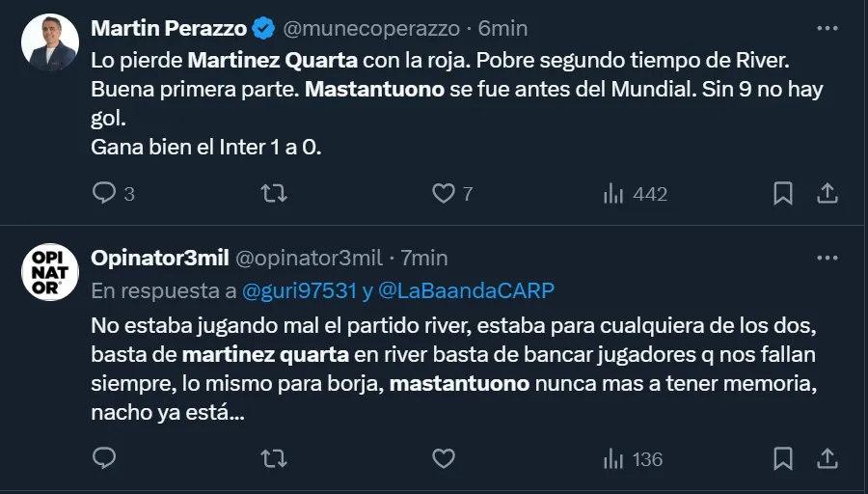
Task: View analytics on Opinator3mil's tweet
Action: [613, 458]
